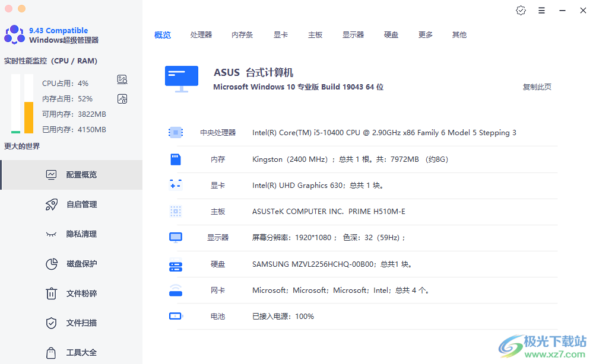This screenshot has height=364, width=593.
Task: Click the 文件扫描 shield icon
Action: click(x=51, y=323)
